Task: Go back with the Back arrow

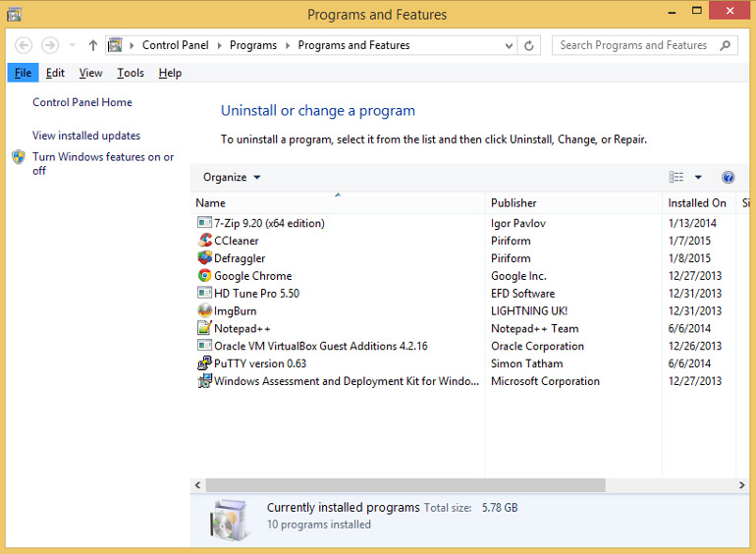Action: [24, 45]
